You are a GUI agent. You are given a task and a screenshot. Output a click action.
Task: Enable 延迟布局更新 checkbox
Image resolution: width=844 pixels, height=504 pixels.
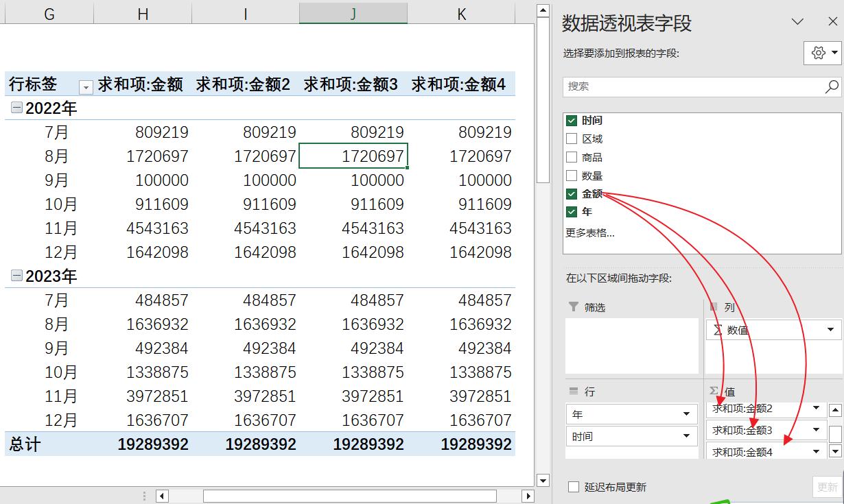(574, 487)
